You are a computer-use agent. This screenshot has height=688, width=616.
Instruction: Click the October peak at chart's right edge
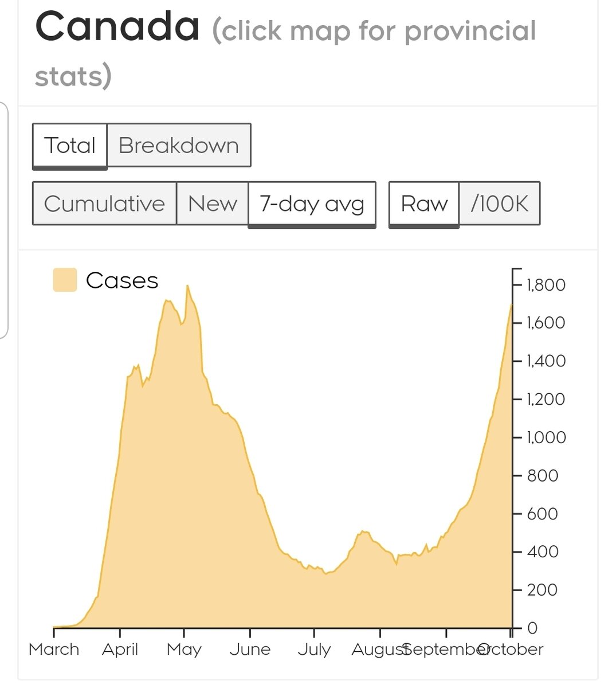pyautogui.click(x=511, y=306)
